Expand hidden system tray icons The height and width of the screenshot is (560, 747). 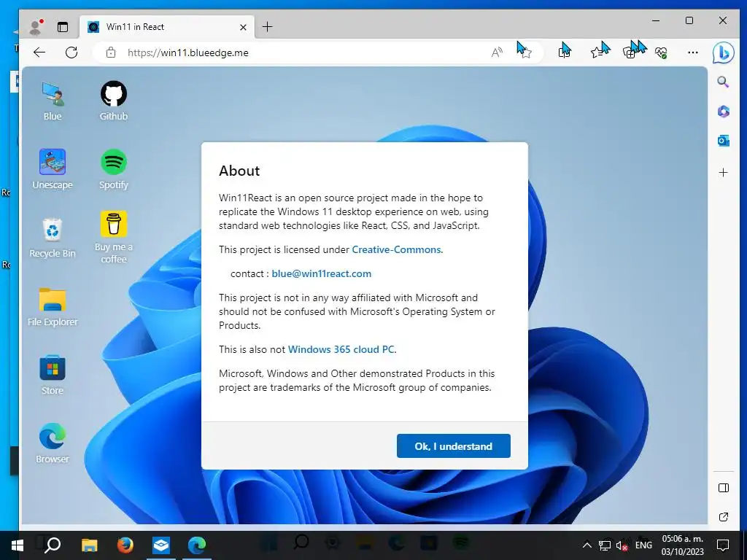tap(587, 545)
